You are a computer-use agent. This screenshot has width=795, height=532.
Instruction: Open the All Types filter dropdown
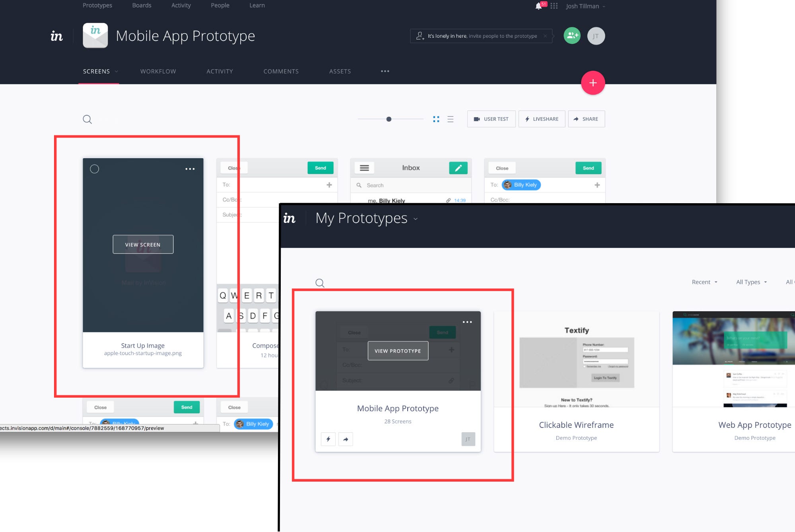pyautogui.click(x=751, y=282)
